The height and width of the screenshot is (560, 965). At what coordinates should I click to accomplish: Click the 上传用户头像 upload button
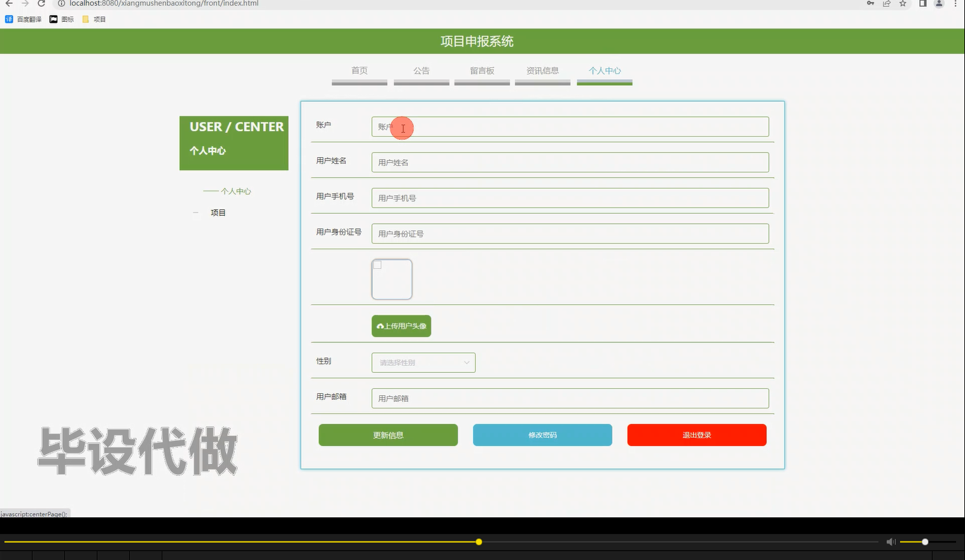point(402,326)
